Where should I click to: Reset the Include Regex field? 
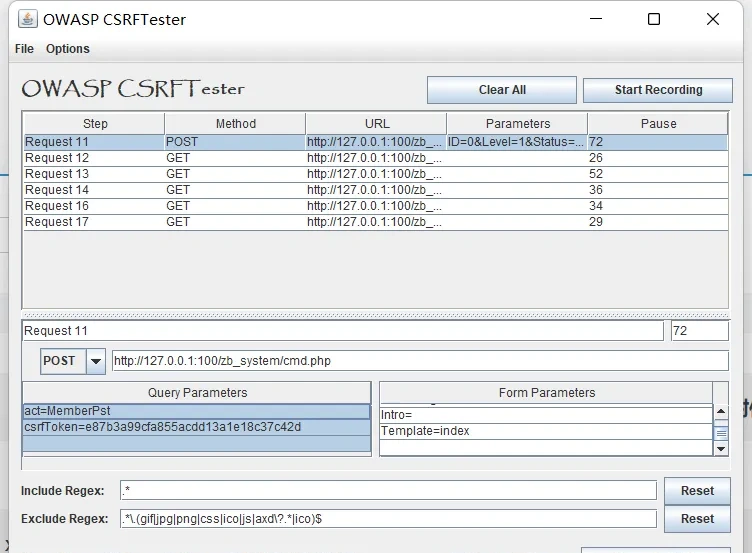697,491
